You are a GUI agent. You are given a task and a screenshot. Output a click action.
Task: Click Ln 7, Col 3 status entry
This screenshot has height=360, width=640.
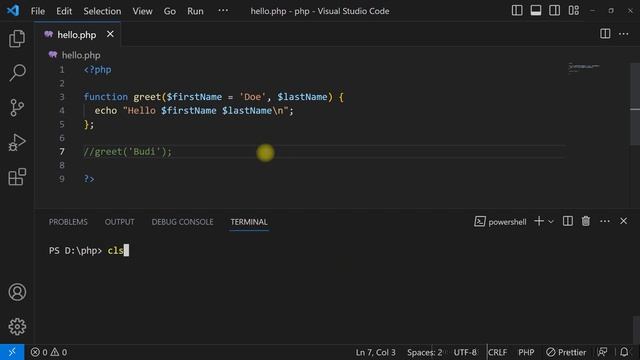tap(376, 352)
